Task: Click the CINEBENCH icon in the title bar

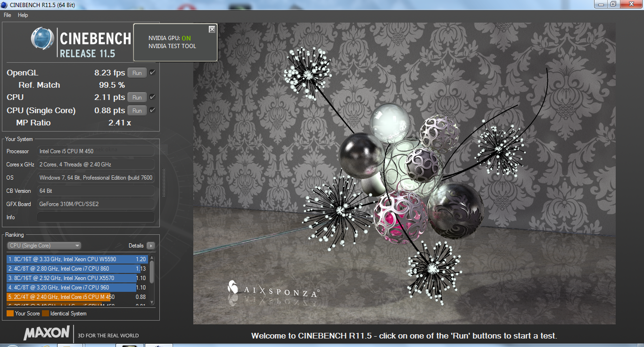Action: [4, 5]
